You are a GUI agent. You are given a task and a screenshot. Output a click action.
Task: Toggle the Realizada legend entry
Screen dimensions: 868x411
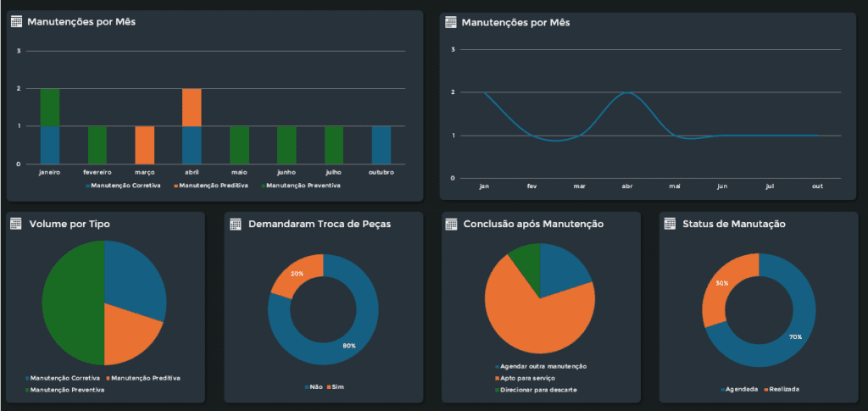pyautogui.click(x=782, y=390)
